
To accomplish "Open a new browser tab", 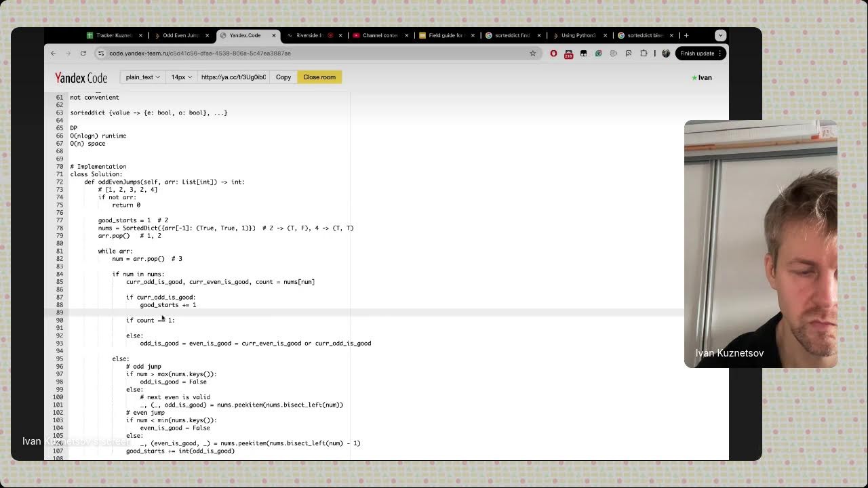I will pos(686,35).
